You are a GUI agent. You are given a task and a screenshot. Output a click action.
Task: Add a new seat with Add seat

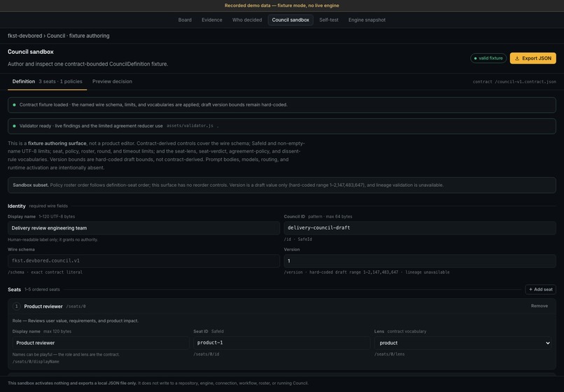coord(540,289)
